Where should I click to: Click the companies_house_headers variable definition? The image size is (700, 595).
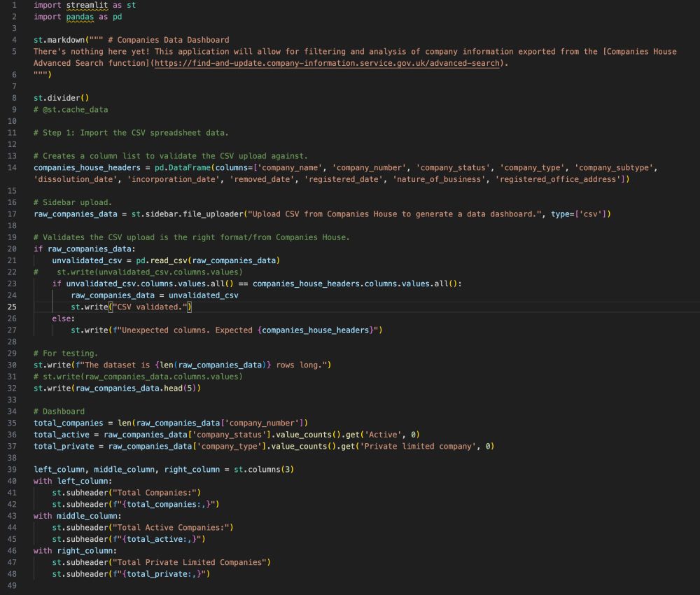(87, 168)
